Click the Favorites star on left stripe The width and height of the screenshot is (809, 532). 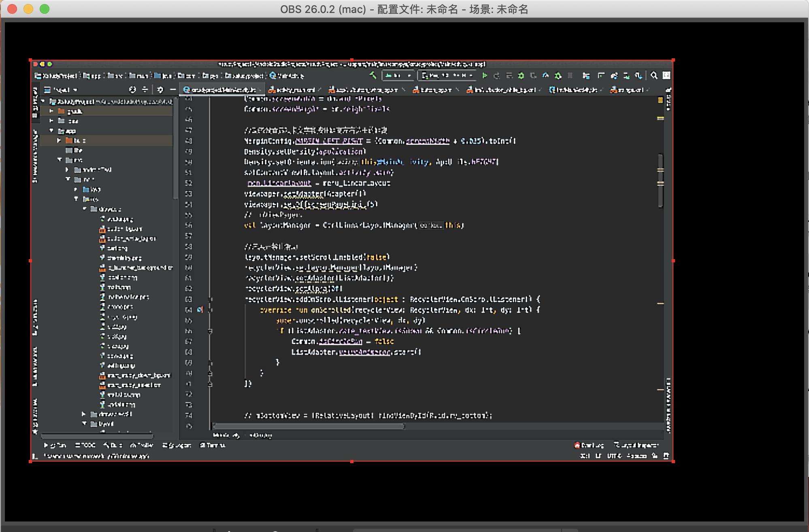coord(35,432)
